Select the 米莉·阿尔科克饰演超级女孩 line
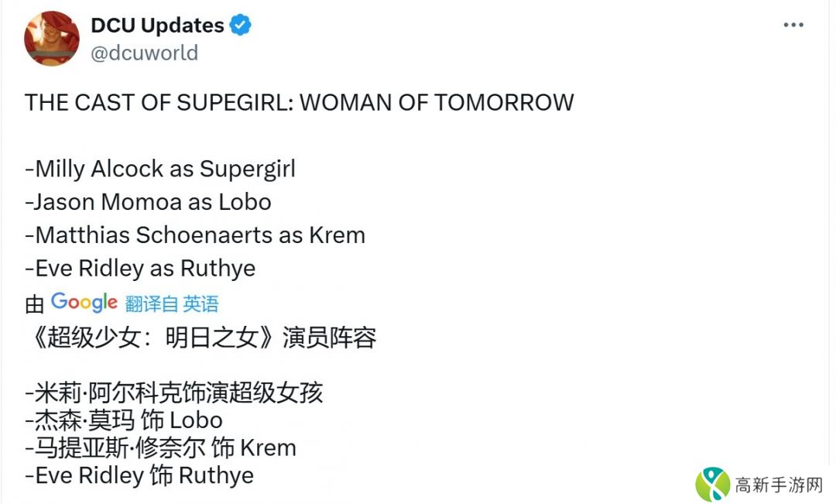Image resolution: width=836 pixels, height=504 pixels. 174,393
